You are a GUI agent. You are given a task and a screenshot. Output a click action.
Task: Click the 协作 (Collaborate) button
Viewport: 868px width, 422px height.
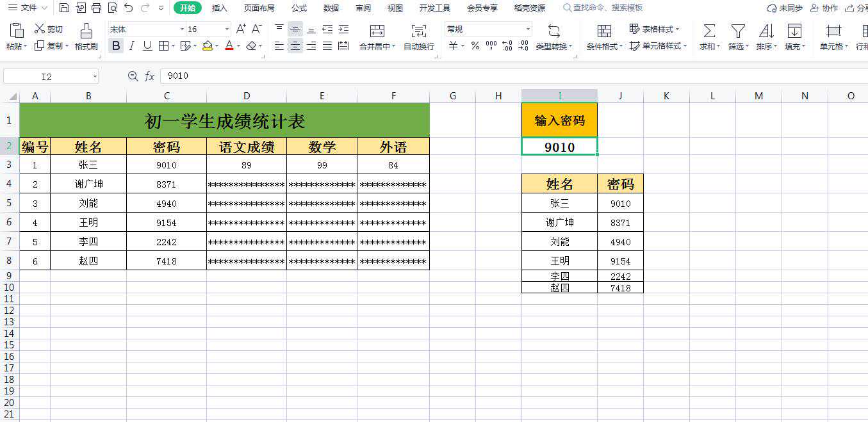click(824, 8)
